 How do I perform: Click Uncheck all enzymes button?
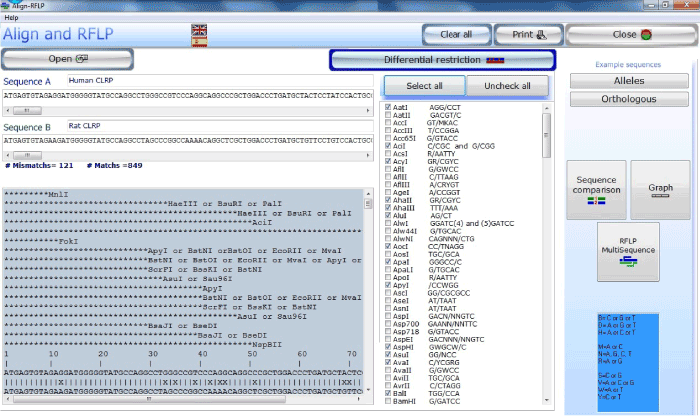(507, 86)
